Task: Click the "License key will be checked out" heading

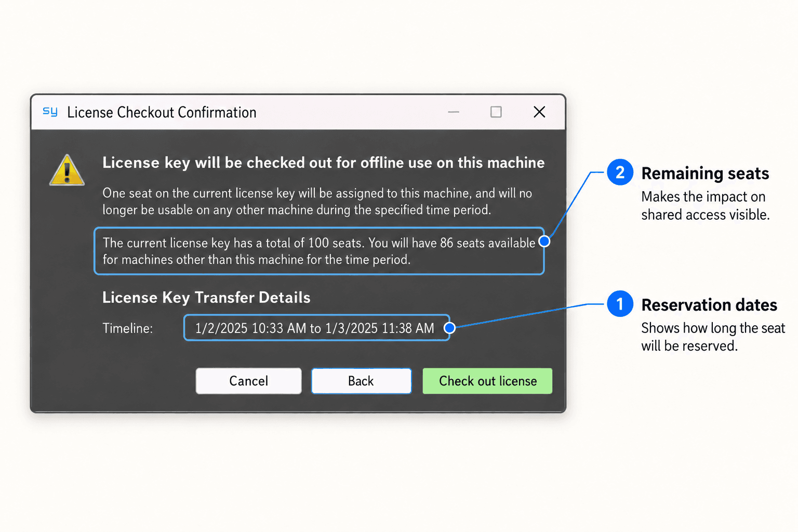Action: point(323,163)
